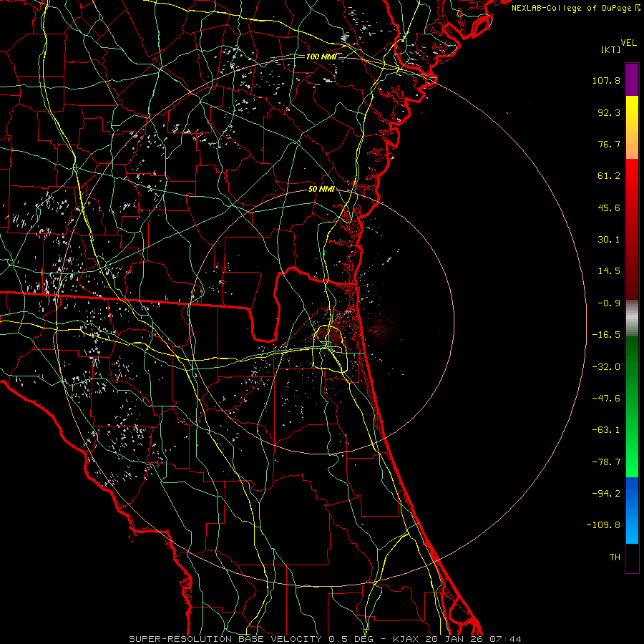
Task: Click the yellow beltway loop near radar site
Action: pos(330,349)
